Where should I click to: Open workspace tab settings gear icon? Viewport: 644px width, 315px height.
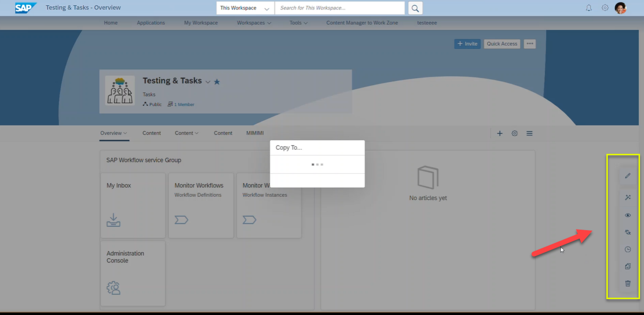tap(515, 133)
